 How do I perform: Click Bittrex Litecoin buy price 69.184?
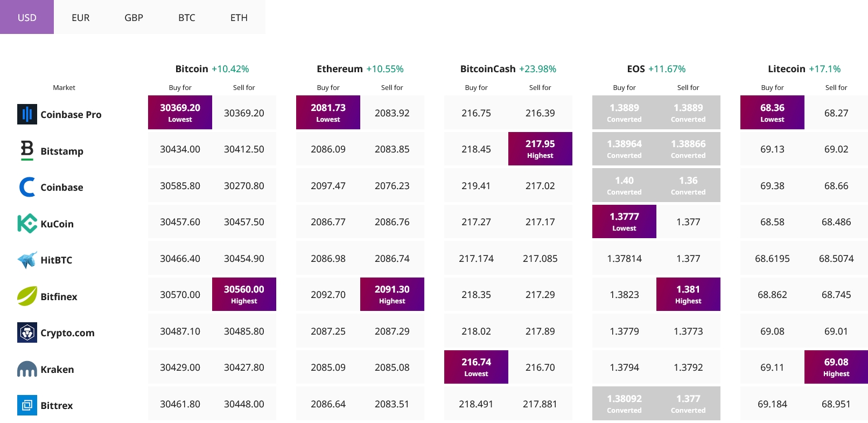(772, 404)
